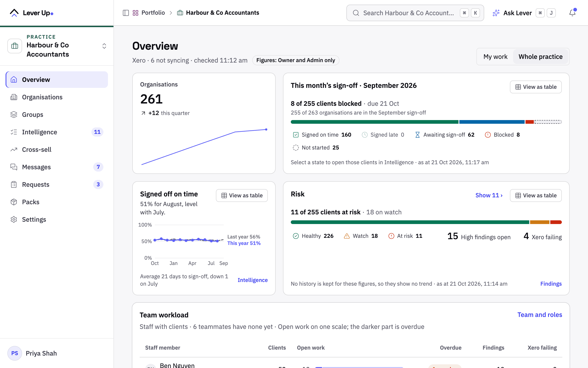Viewport: 588px width, 368px height.
Task: Switch to Whole practice view
Action: point(540,57)
